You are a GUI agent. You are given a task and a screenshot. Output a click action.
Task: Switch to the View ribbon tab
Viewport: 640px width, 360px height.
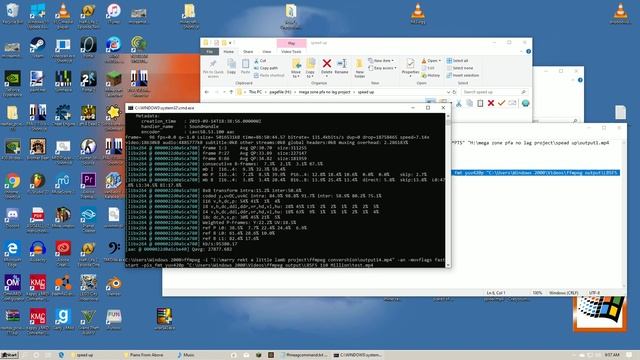pos(267,51)
